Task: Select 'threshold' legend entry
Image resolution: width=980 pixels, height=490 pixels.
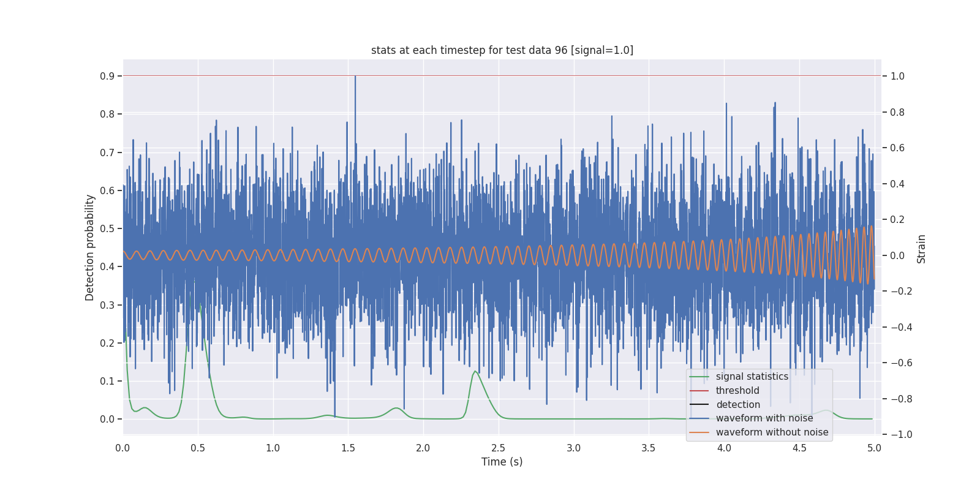Action: (737, 391)
